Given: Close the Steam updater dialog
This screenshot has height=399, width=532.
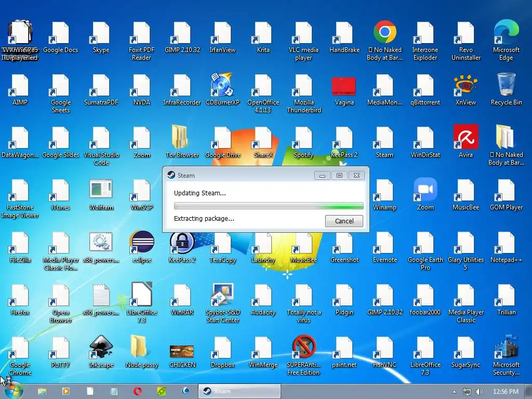Looking at the screenshot, I should [x=356, y=176].
